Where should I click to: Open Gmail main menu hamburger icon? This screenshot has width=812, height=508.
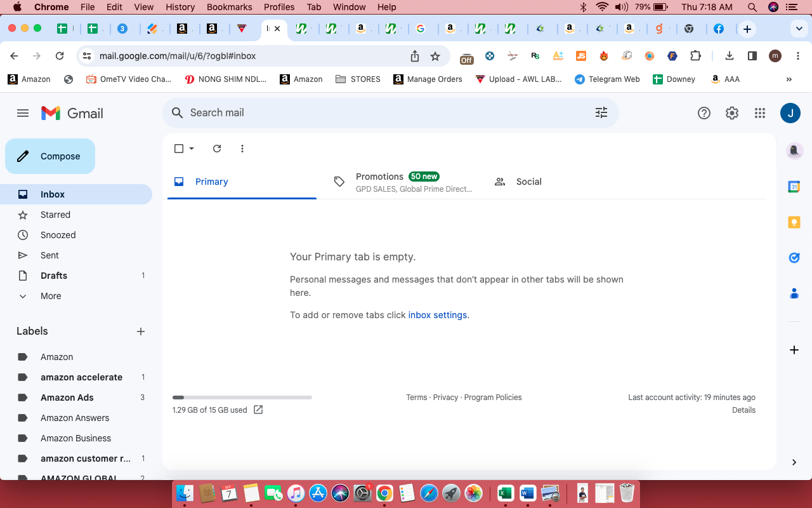click(x=23, y=113)
